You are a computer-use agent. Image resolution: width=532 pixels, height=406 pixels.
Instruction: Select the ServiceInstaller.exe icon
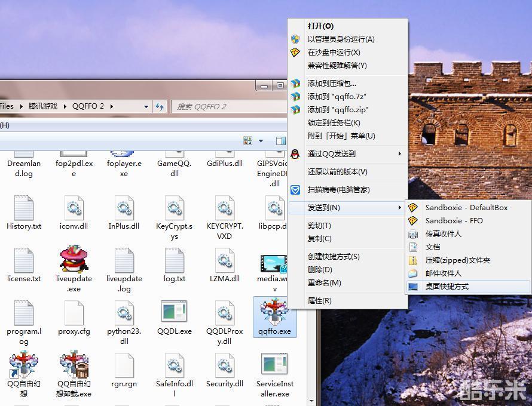(274, 364)
